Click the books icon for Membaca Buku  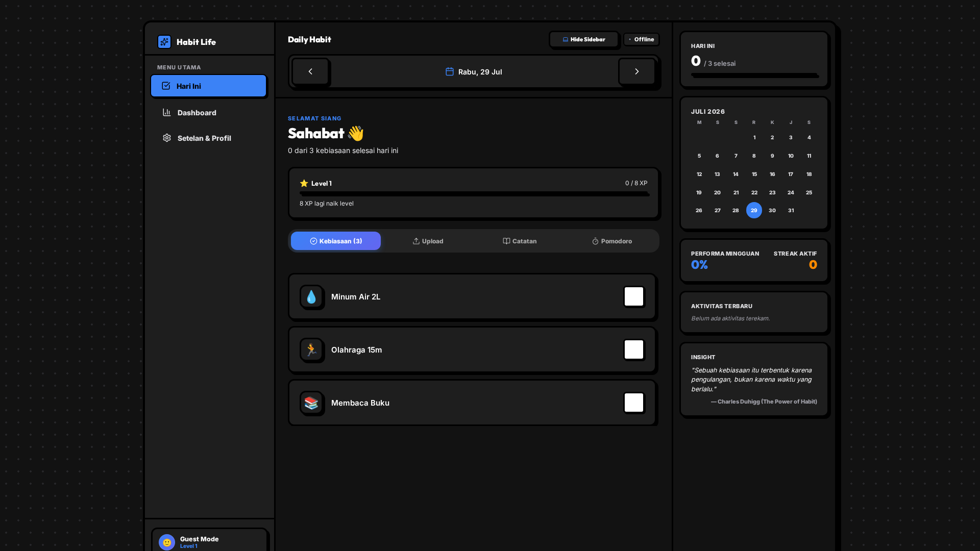(311, 403)
